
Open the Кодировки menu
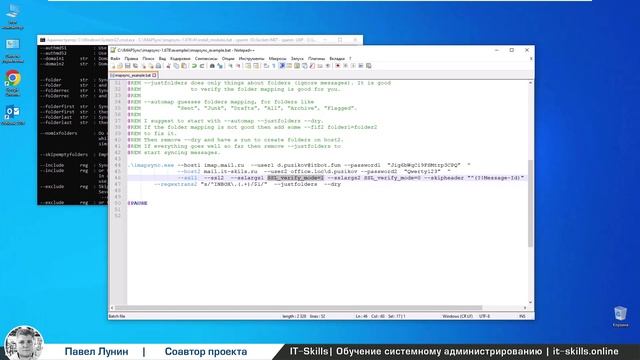[180, 59]
